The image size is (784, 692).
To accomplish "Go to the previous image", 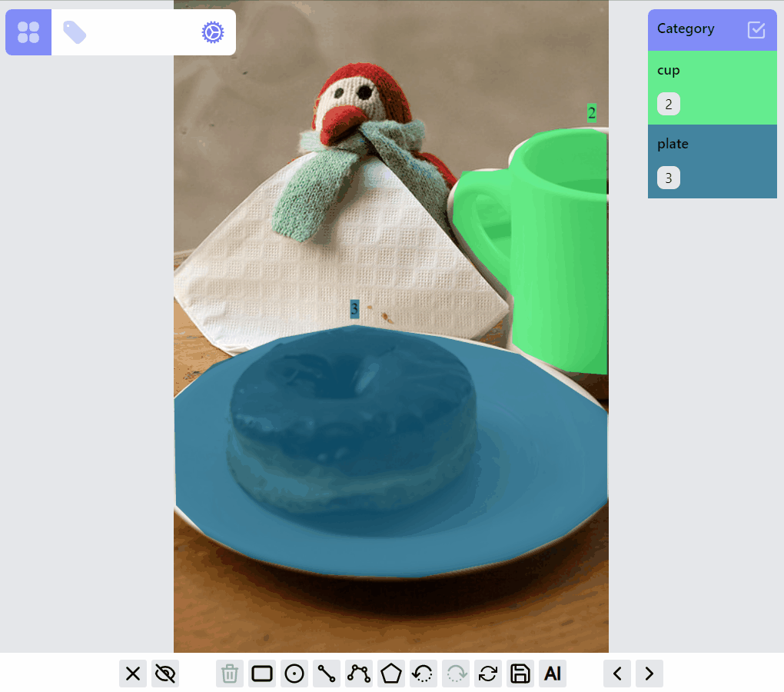I will point(617,674).
